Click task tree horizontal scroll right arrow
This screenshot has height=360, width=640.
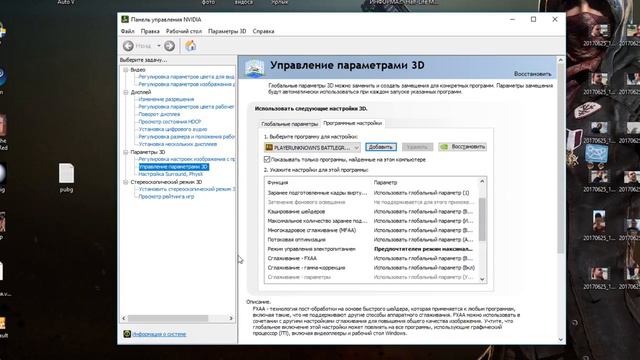point(231,318)
